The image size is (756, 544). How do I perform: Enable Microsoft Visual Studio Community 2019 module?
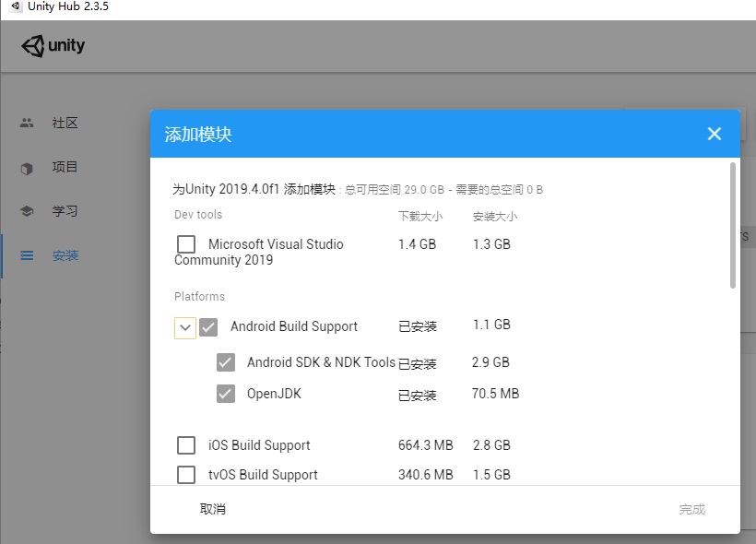click(x=186, y=243)
